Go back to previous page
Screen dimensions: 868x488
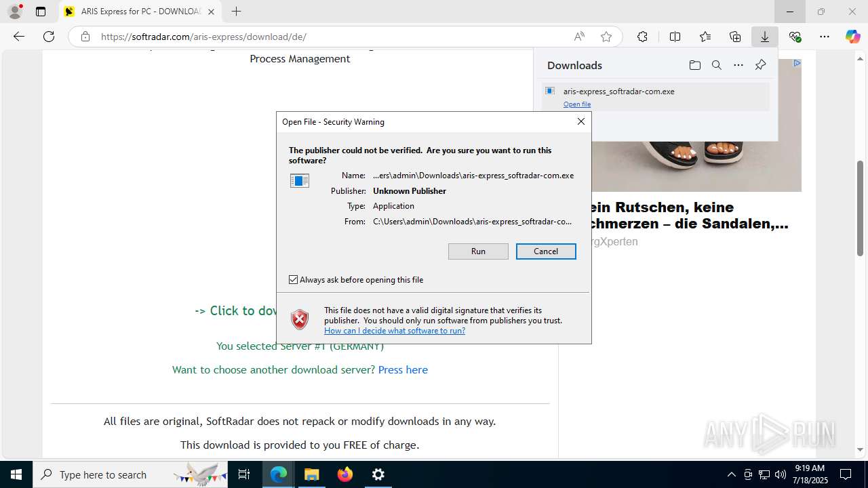pyautogui.click(x=19, y=37)
